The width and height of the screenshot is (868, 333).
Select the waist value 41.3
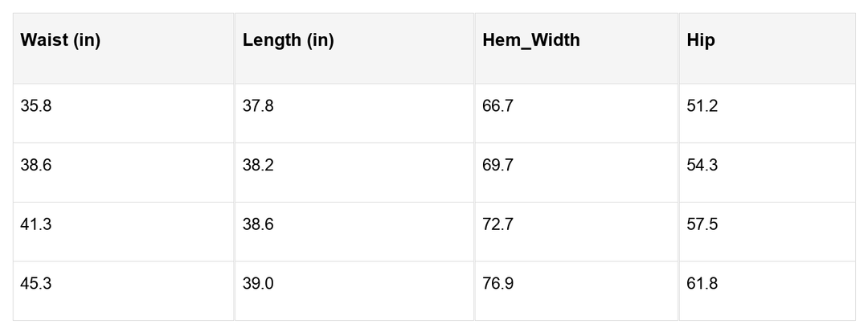coord(36,224)
